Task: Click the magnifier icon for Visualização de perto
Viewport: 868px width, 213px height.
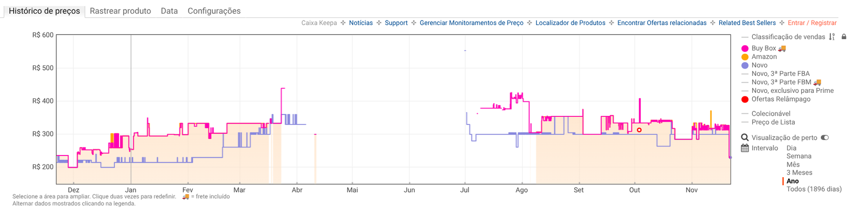Action: (745, 138)
